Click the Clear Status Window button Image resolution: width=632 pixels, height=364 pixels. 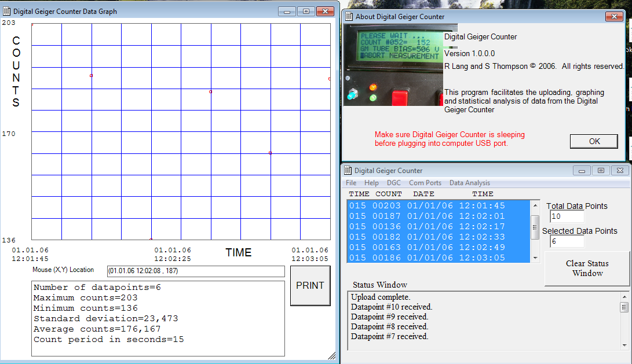pos(587,269)
